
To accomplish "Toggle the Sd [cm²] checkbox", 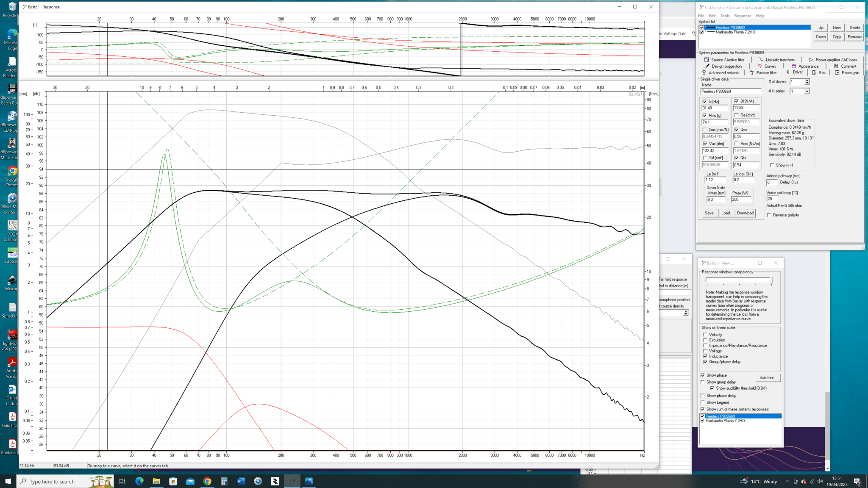I will coord(705,158).
